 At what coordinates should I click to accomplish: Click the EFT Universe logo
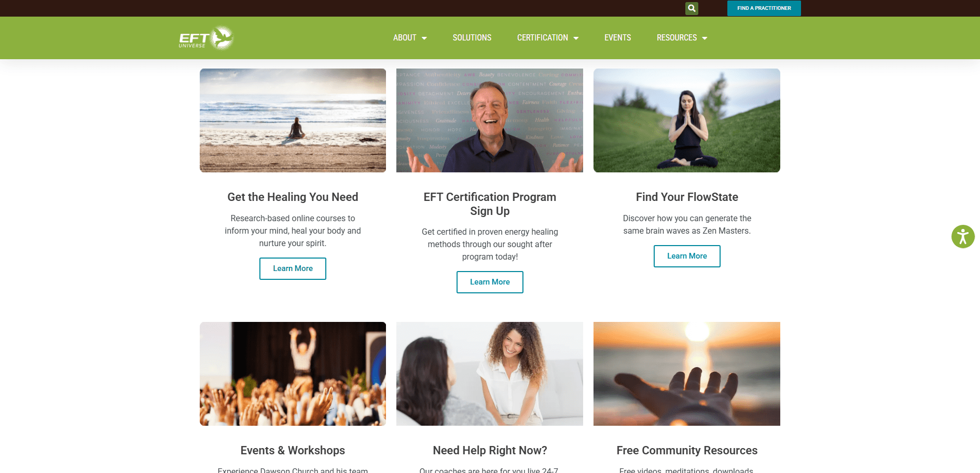pos(206,38)
